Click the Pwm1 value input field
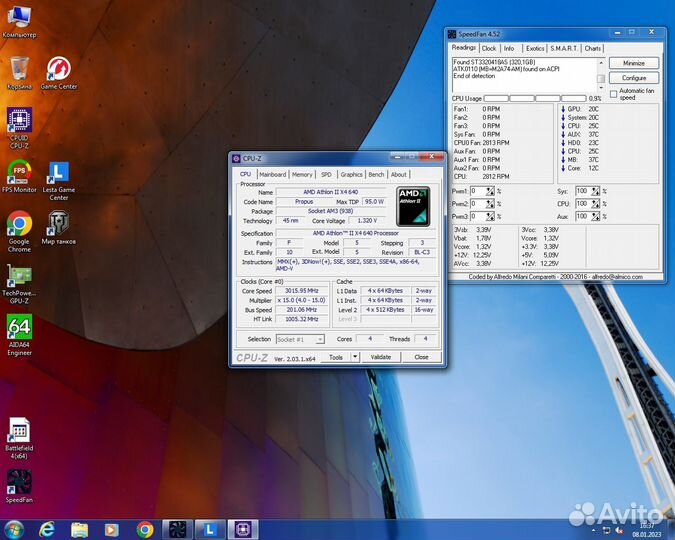 478,191
